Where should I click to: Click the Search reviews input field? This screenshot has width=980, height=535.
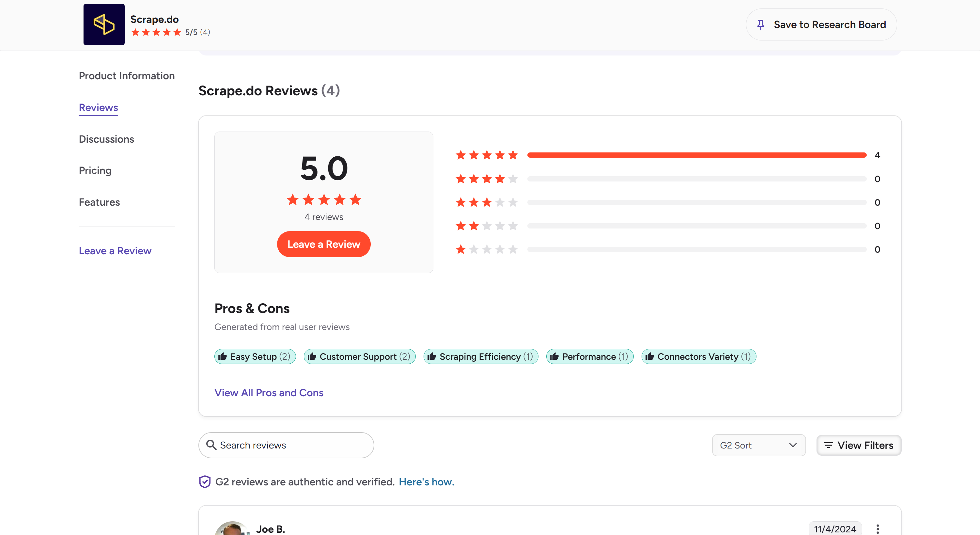tap(286, 445)
